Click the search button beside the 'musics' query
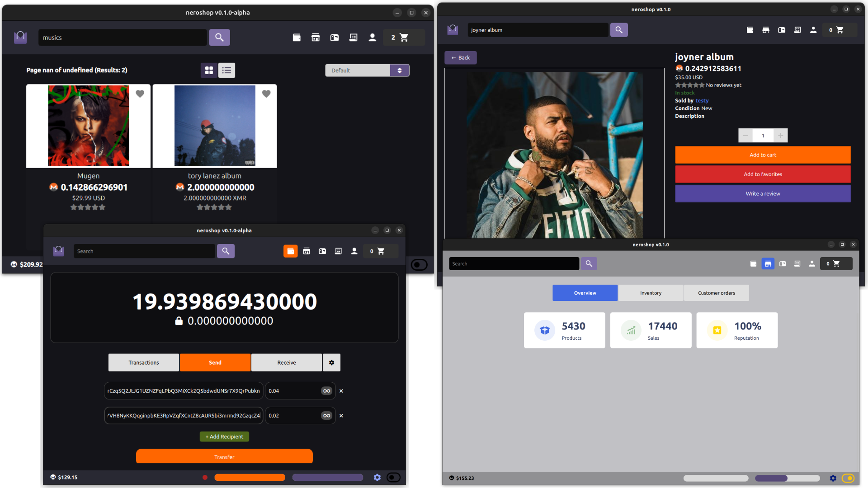The width and height of the screenshot is (868, 488). coord(219,38)
